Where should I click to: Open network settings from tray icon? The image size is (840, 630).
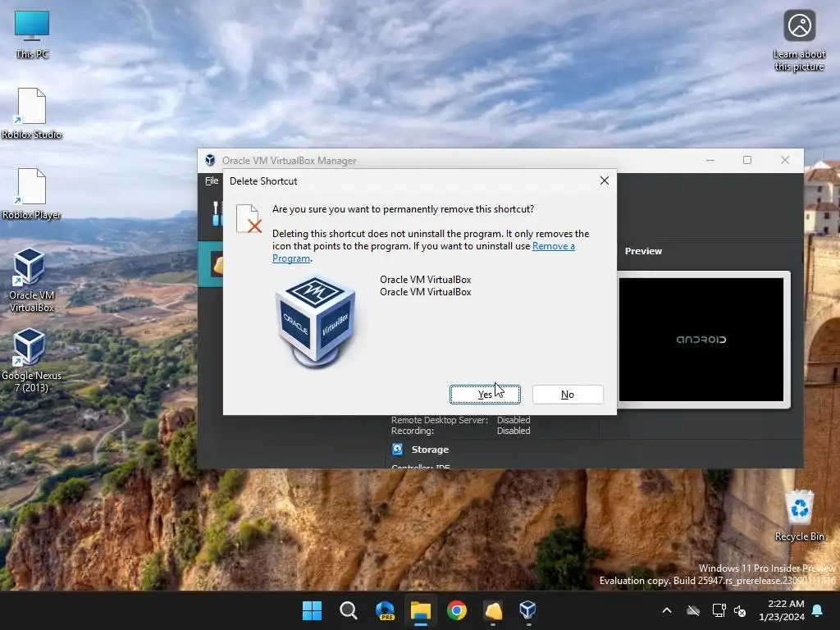click(x=719, y=610)
